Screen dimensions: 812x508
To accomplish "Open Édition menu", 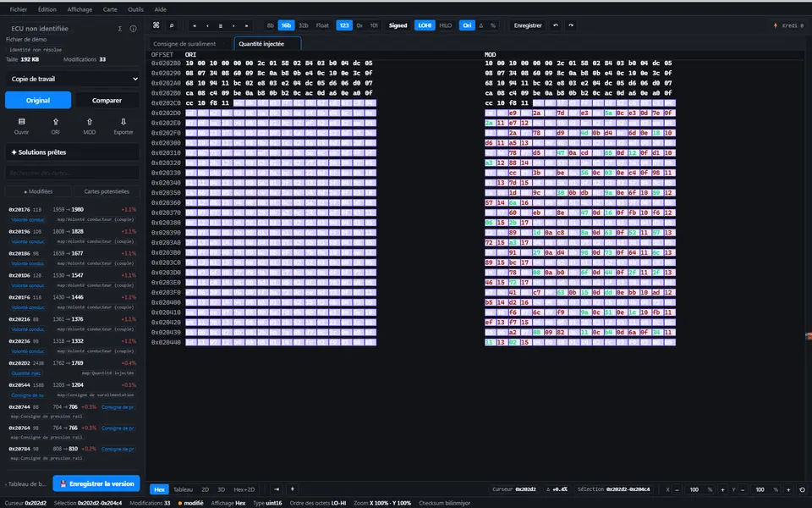I will tap(47, 9).
